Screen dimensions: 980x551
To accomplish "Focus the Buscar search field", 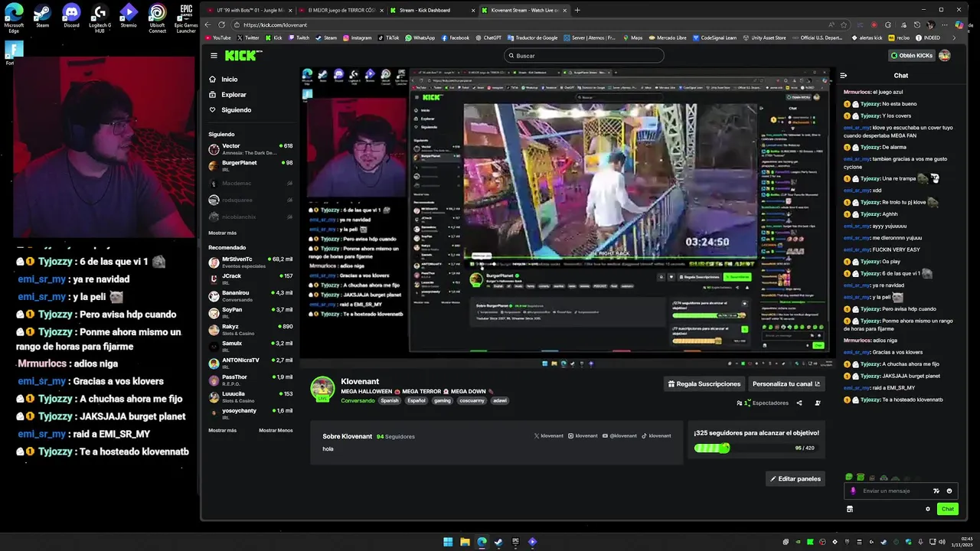I will pos(584,56).
